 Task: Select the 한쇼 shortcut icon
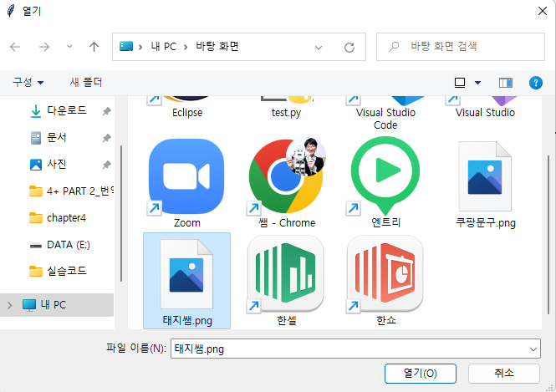point(385,275)
